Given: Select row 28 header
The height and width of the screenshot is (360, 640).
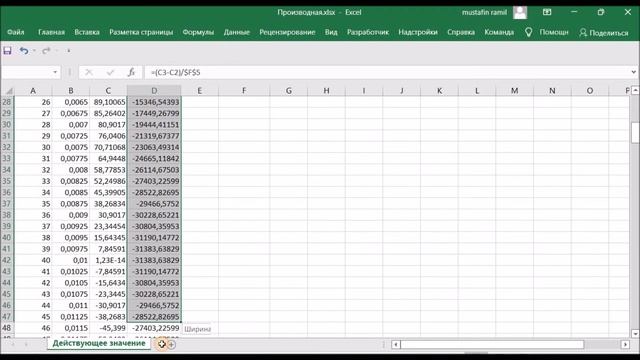Looking at the screenshot, I should pos(7,102).
